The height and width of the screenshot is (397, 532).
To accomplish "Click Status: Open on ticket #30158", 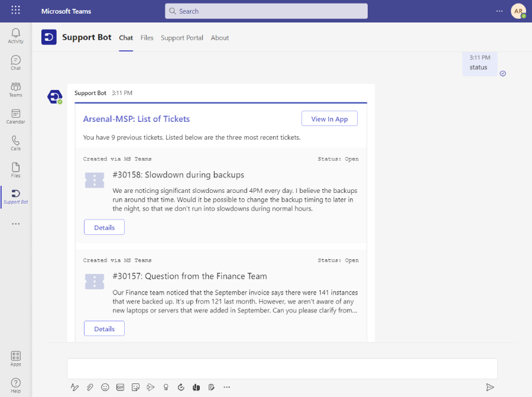I will (338, 159).
